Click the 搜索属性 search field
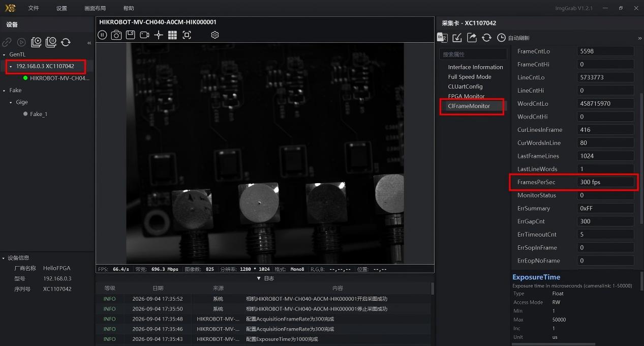The image size is (644, 346). pos(473,54)
